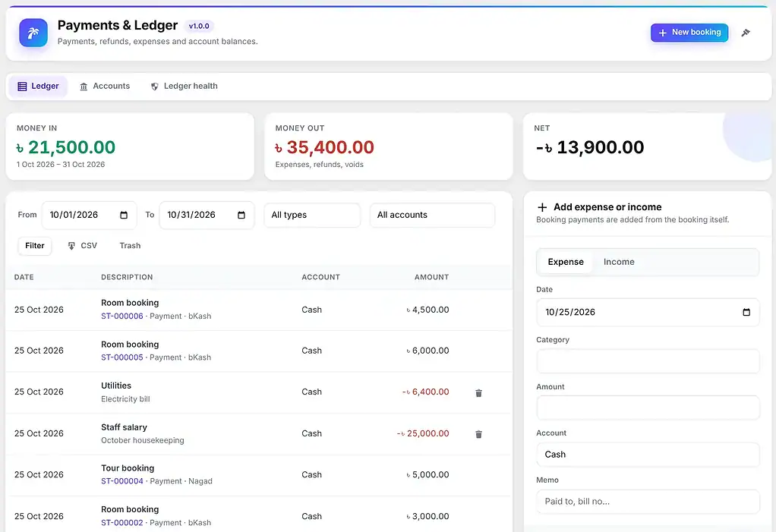Click the DESCRIPTION column header

pyautogui.click(x=128, y=277)
